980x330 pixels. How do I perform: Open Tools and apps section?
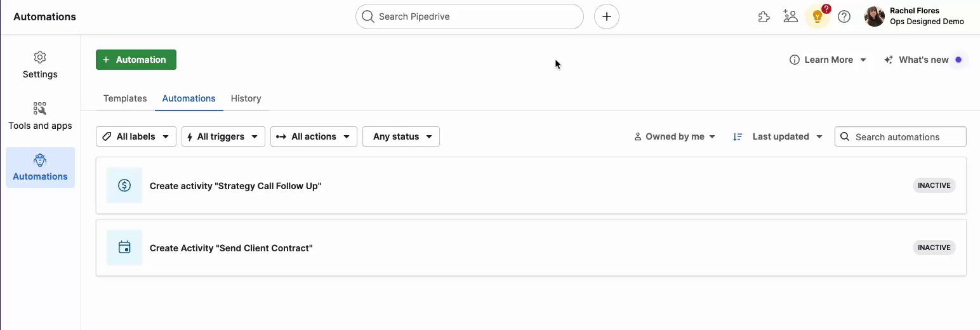pos(40,116)
